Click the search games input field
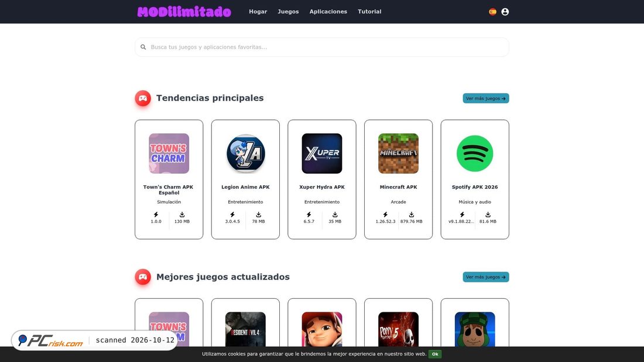The width and height of the screenshot is (644, 362). [x=321, y=47]
